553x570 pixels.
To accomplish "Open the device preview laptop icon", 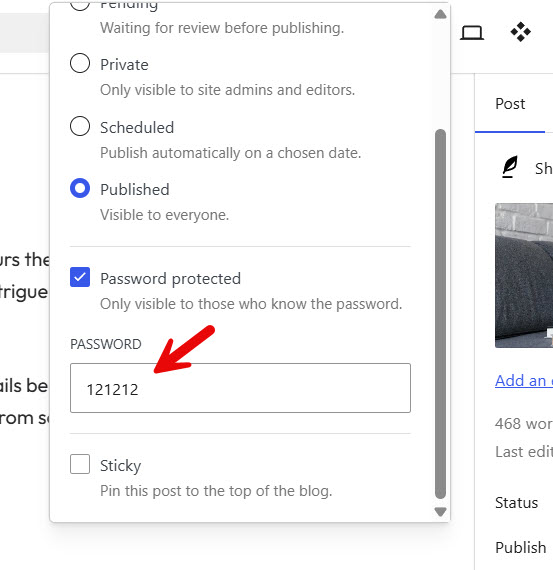I will tap(472, 32).
